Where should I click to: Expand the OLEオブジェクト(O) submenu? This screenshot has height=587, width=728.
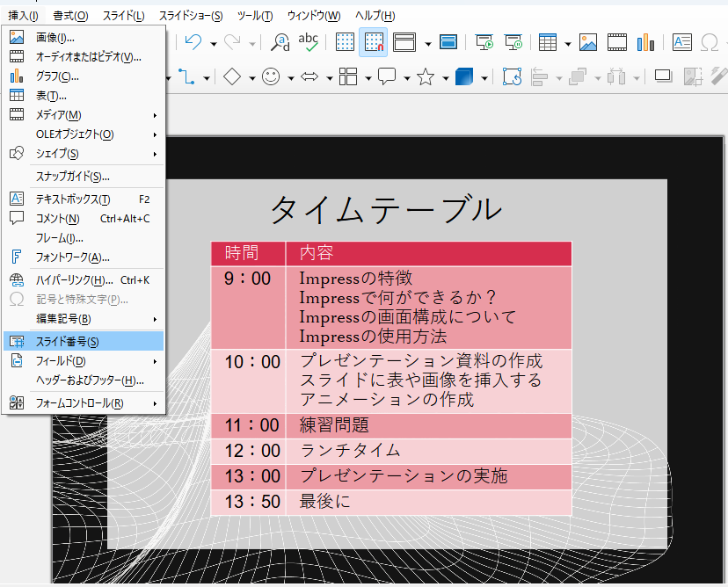[84, 134]
